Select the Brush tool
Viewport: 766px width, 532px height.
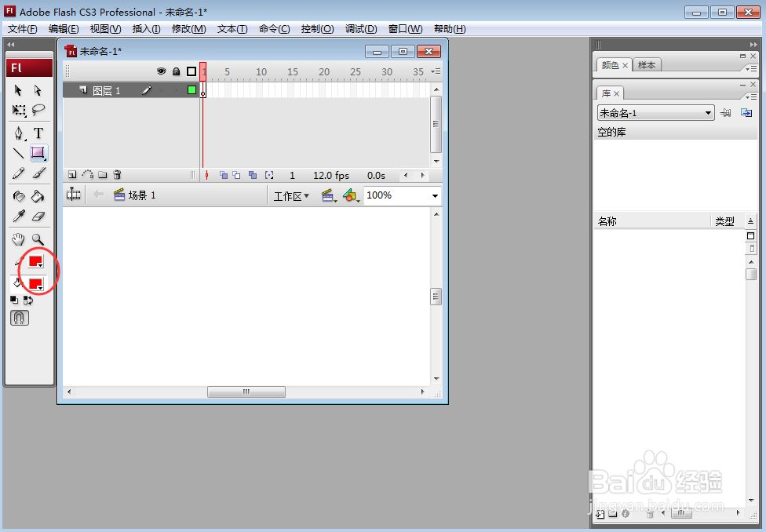(x=38, y=173)
